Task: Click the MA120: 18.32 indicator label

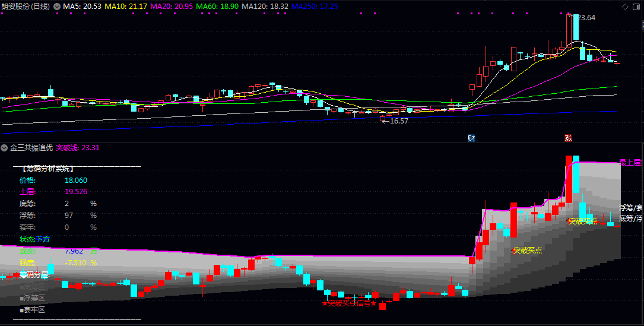Action: pyautogui.click(x=265, y=7)
